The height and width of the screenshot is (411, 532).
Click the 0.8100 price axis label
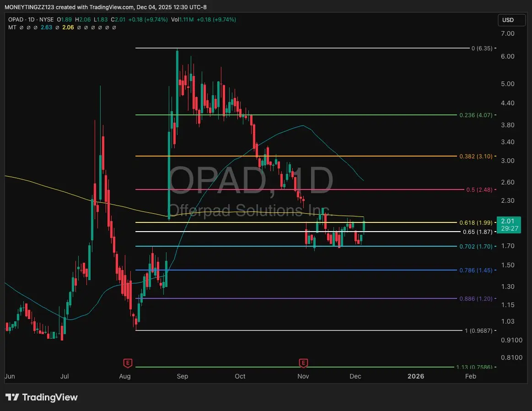511,357
